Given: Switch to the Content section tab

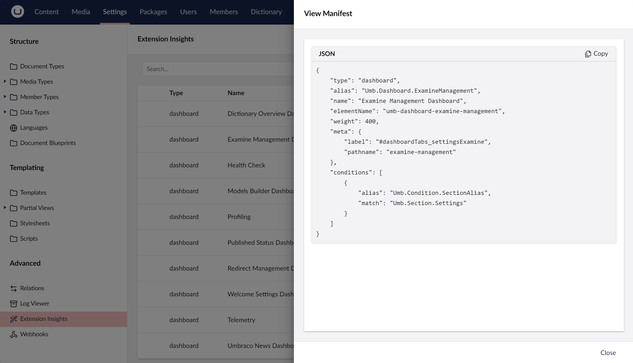Looking at the screenshot, I should pos(46,12).
